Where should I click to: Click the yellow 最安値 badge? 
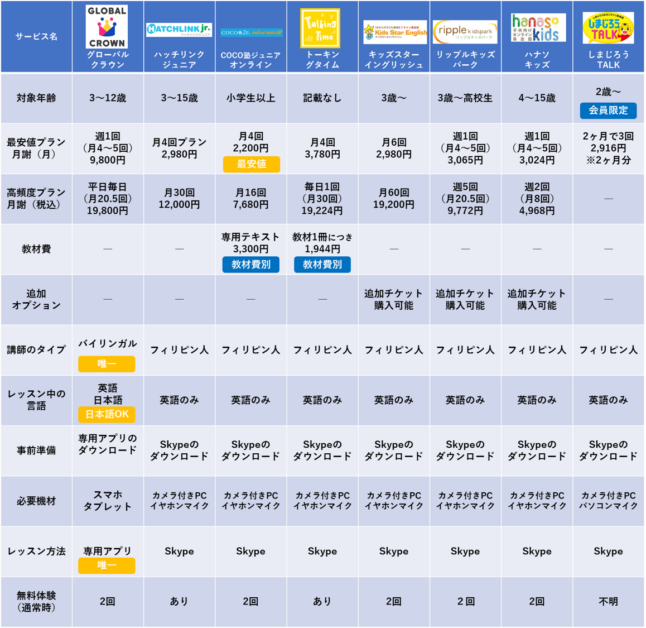(x=250, y=163)
